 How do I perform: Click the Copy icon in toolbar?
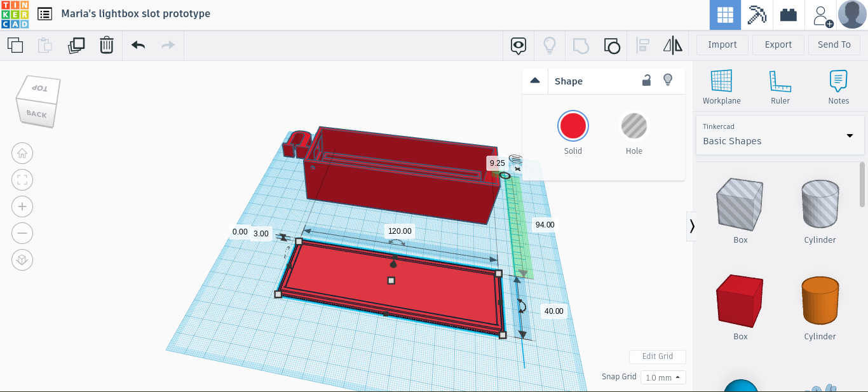[15, 45]
